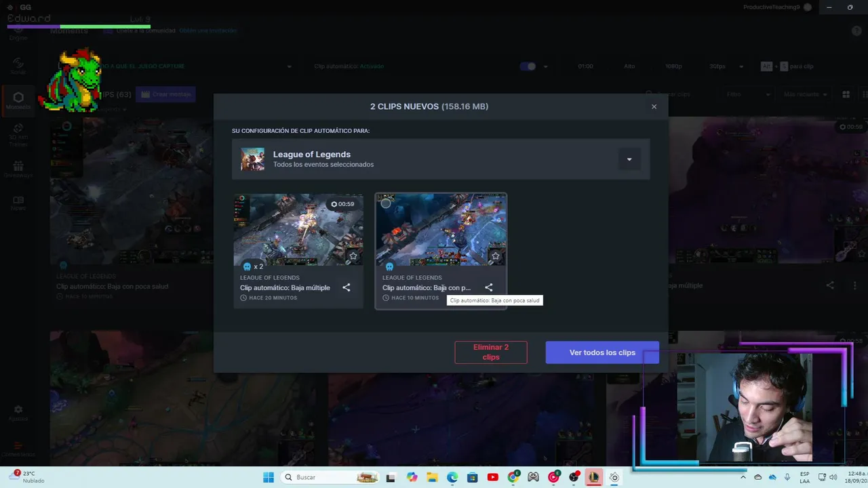Open 3D Aim Trainer in the sidebar
The image size is (868, 488).
pyautogui.click(x=18, y=135)
